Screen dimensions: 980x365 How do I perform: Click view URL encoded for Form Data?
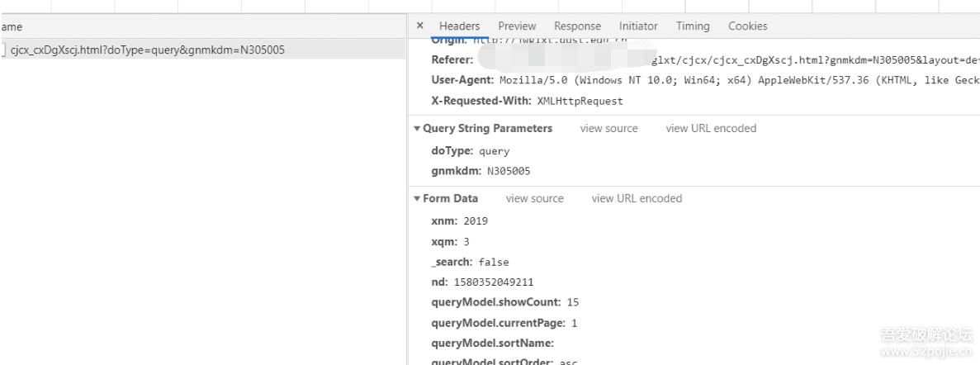click(637, 199)
